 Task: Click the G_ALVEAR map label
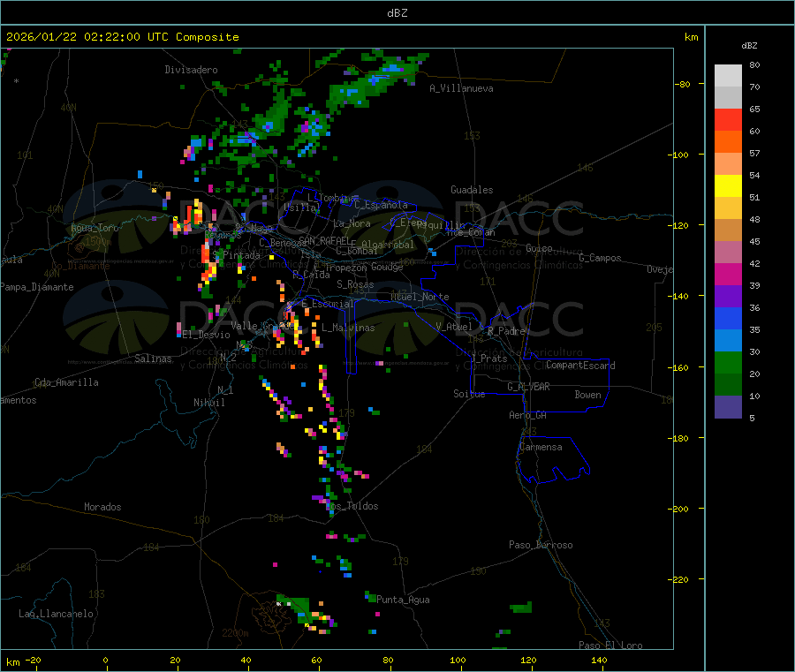coord(528,387)
